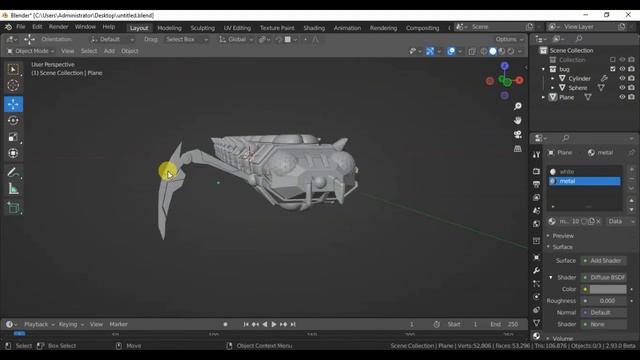640x360 pixels.
Task: Toggle visibility eye for bug collection
Action: [x=622, y=69]
